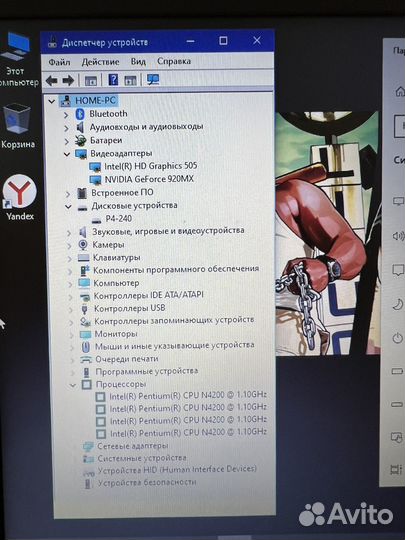Select the P4-240 disk drive

(x=118, y=219)
